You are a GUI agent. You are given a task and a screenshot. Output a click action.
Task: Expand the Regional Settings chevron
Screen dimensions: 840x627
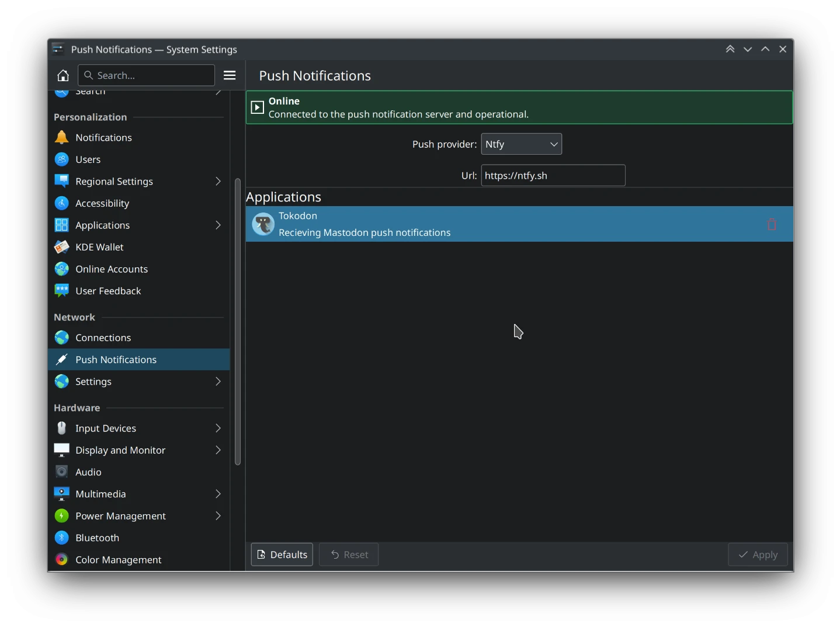pyautogui.click(x=218, y=181)
